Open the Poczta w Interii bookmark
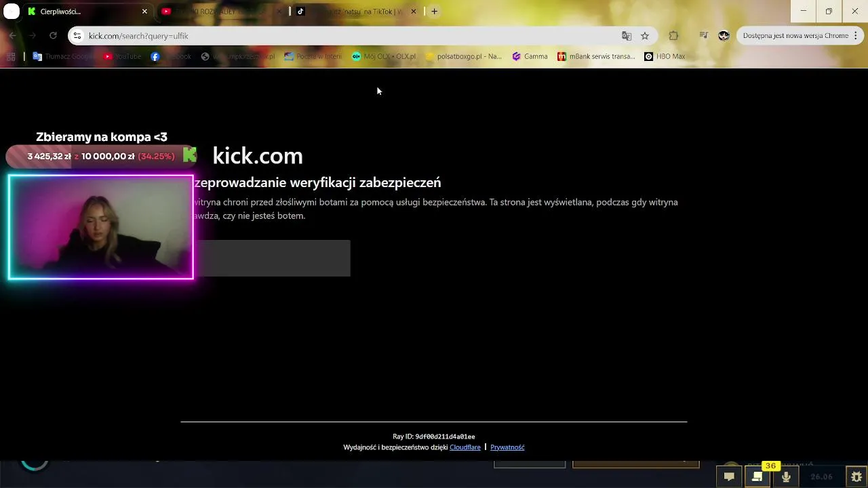This screenshot has height=488, width=868. point(313,57)
